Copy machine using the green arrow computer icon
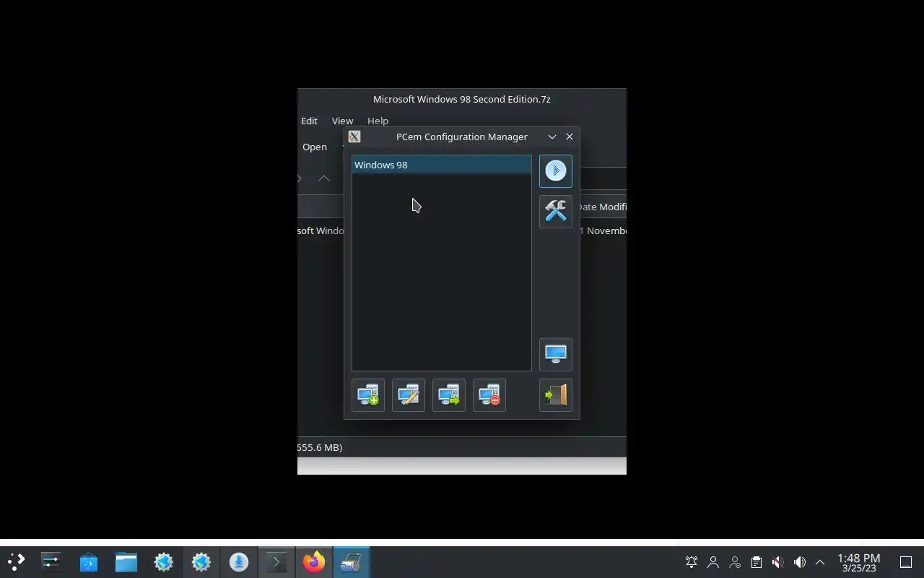Screen dimensions: 924x578 pyautogui.click(x=449, y=395)
